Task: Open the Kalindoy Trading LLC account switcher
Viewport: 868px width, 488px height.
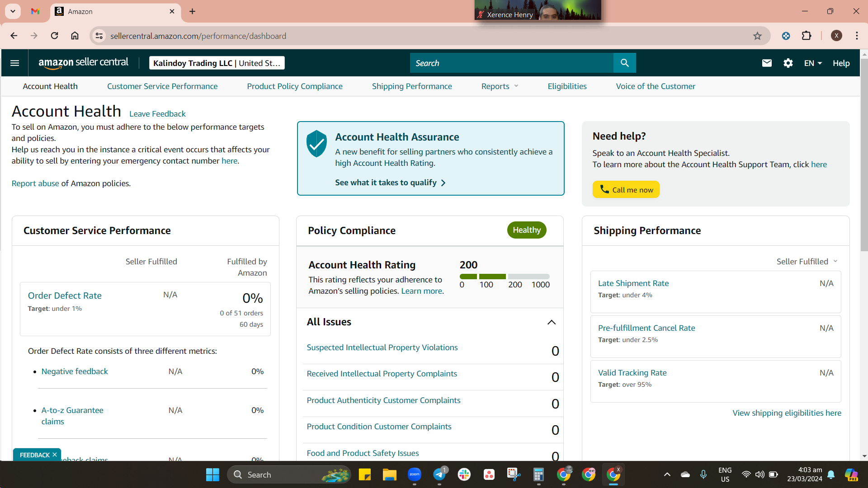Action: [217, 63]
